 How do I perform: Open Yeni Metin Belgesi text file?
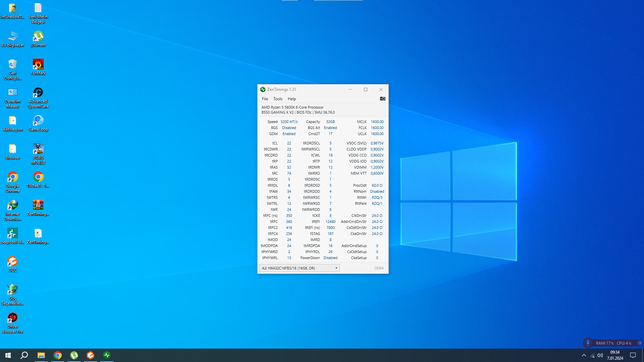pyautogui.click(x=38, y=13)
